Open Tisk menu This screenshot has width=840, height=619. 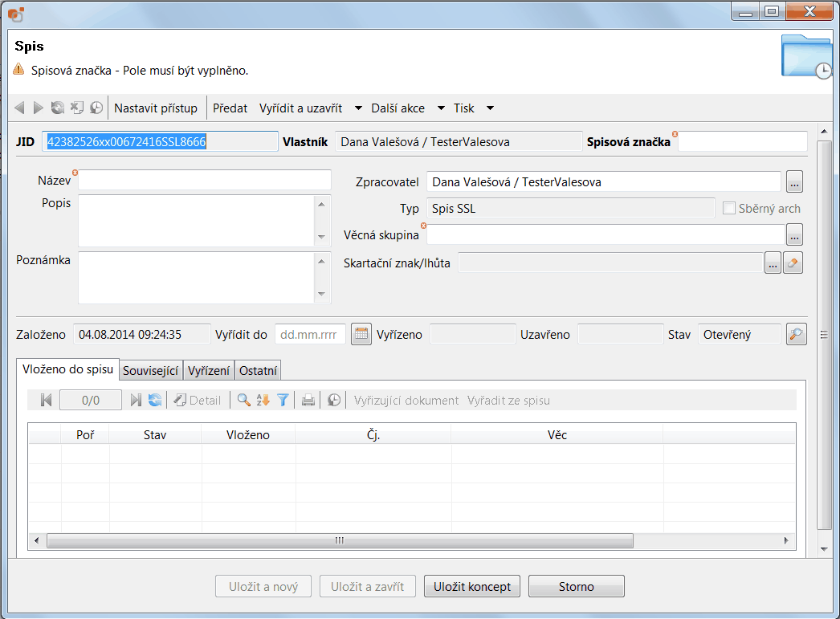tap(464, 108)
